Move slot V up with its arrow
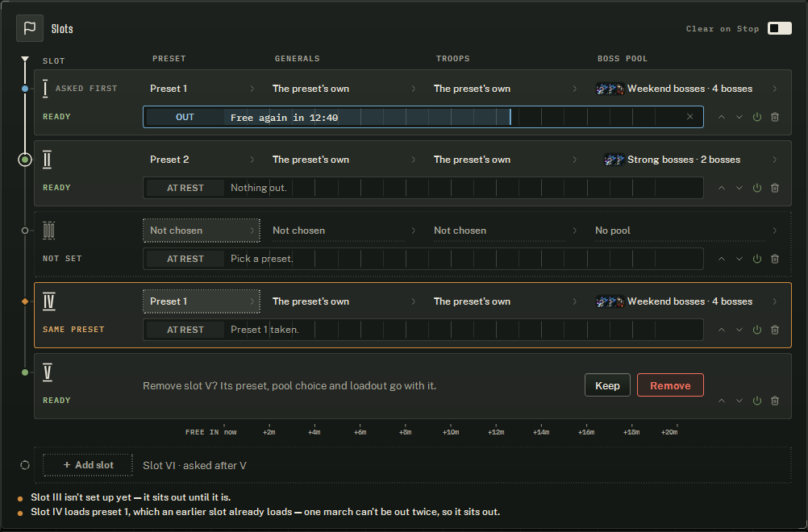This screenshot has width=808, height=532. (x=722, y=401)
